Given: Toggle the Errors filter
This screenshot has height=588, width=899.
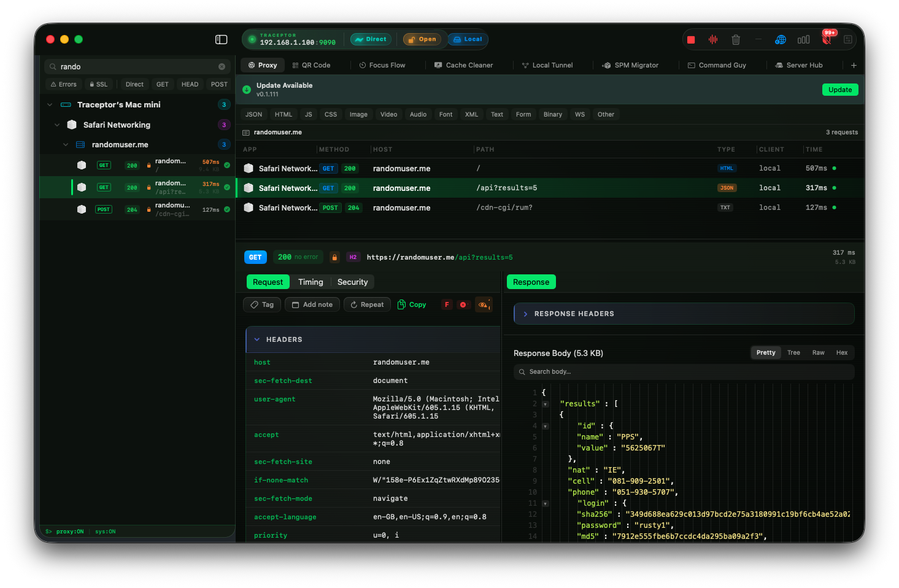Looking at the screenshot, I should coord(64,85).
